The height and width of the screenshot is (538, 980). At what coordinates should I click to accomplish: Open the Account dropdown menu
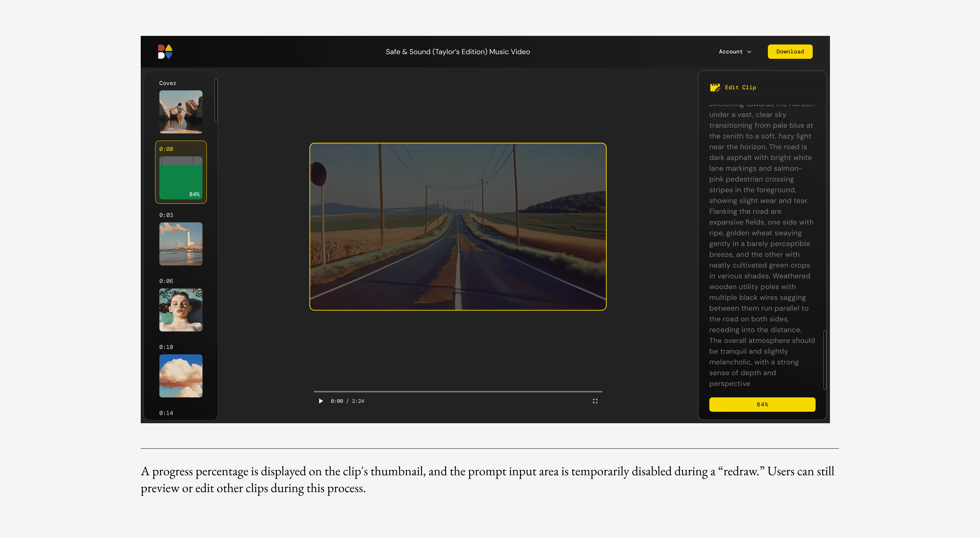click(735, 52)
